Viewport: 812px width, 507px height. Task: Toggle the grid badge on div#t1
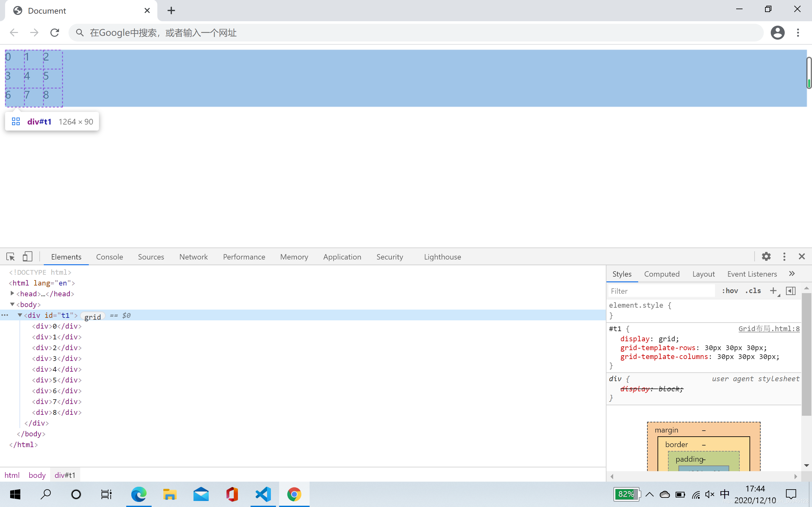93,316
